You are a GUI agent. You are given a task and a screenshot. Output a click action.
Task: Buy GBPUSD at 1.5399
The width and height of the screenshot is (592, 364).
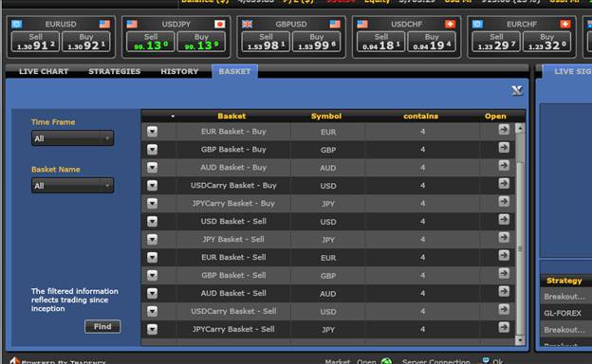coord(316,42)
